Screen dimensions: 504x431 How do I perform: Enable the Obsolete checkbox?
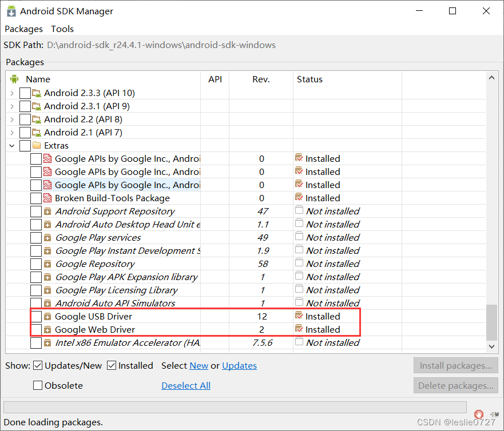coord(38,385)
